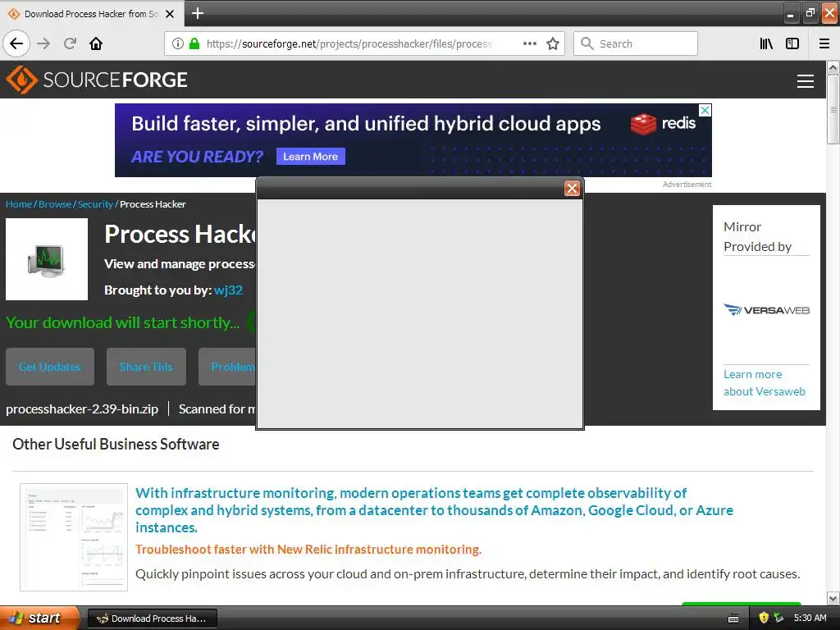Open a new tab with plus button

click(198, 13)
